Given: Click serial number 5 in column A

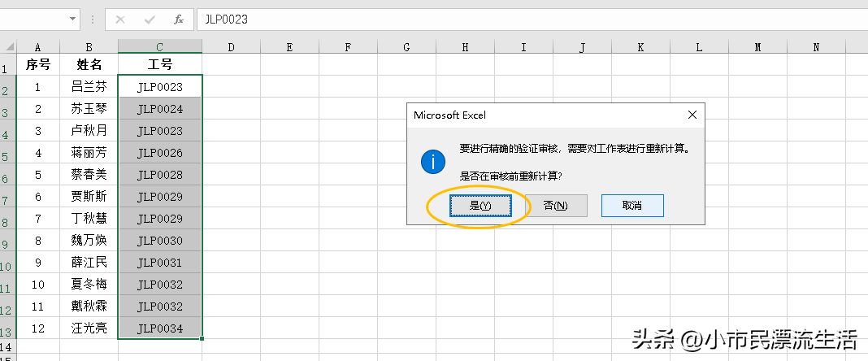Looking at the screenshot, I should (x=38, y=175).
